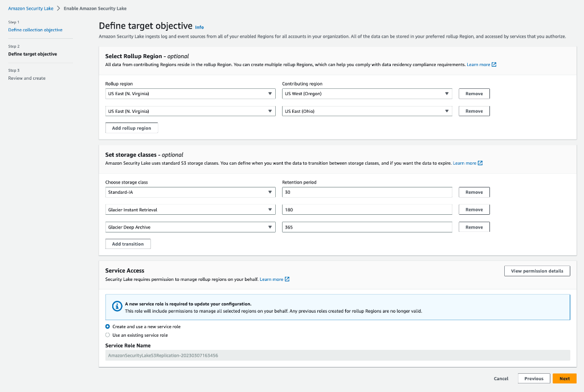Open View permission details

click(537, 271)
